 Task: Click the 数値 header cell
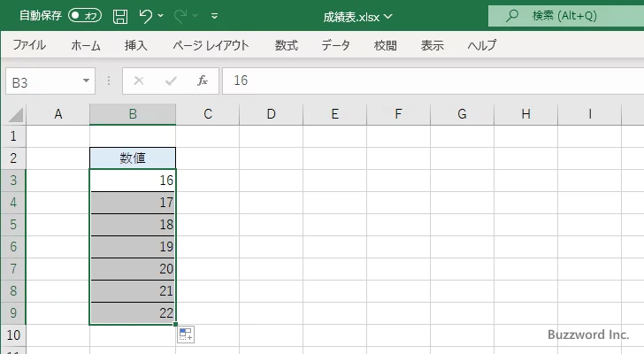point(133,158)
